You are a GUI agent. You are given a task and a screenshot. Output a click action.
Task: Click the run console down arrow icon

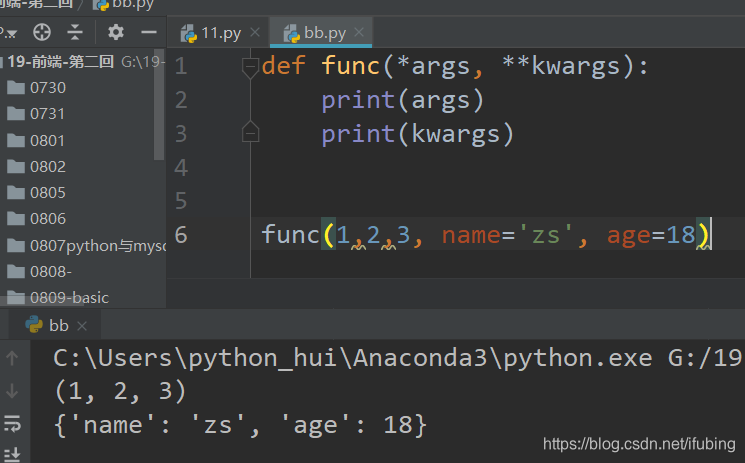(12, 391)
